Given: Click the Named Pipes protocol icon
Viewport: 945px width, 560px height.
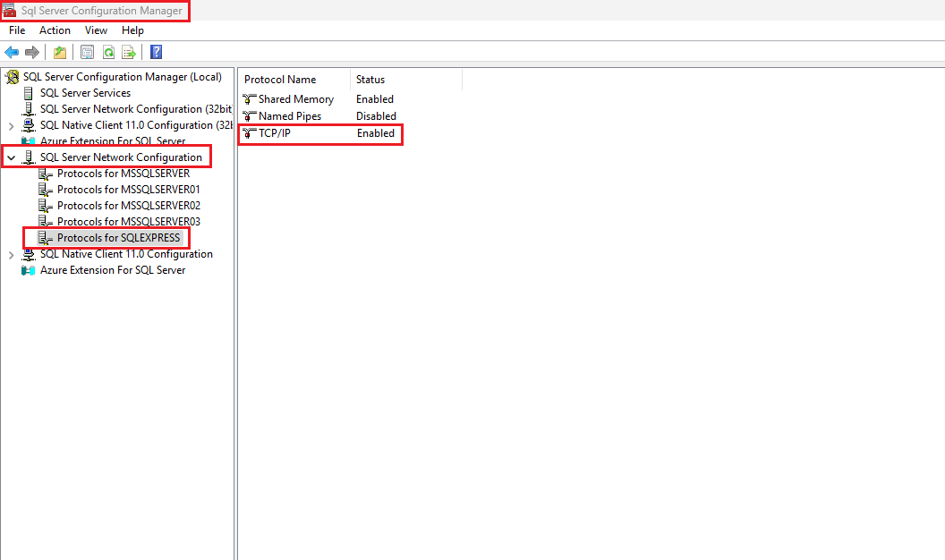Looking at the screenshot, I should coord(250,115).
